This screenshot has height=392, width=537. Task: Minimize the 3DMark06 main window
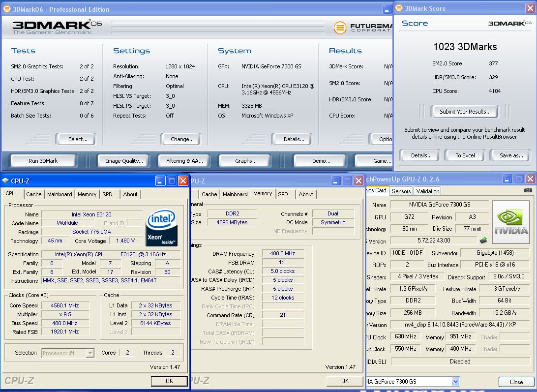point(387,9)
